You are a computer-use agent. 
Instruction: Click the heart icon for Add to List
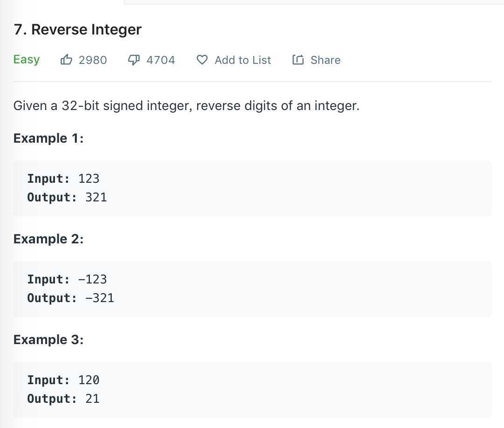[202, 60]
